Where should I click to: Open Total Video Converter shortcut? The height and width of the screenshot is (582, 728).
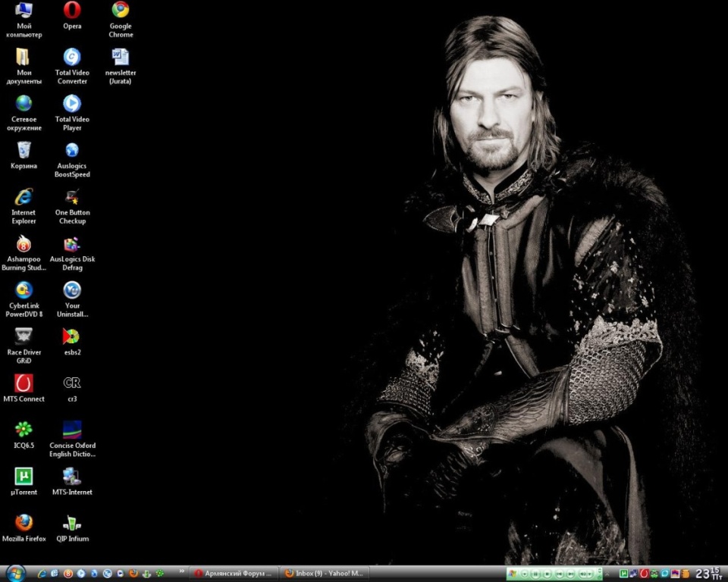(72, 58)
